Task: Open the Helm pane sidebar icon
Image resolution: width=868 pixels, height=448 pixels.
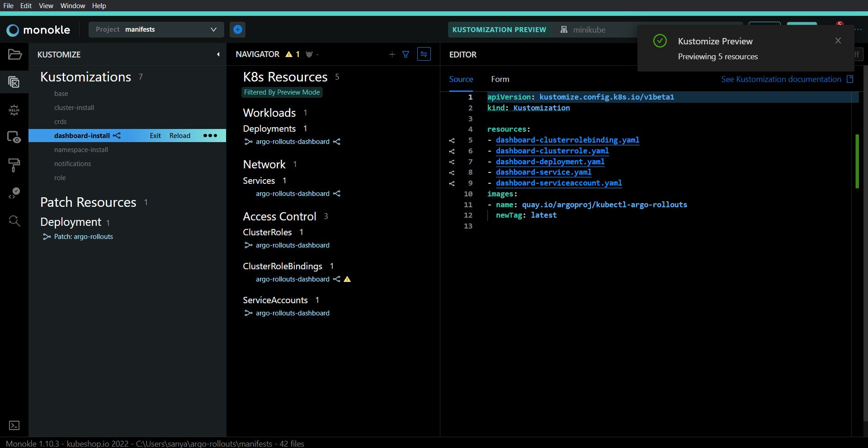Action: [x=14, y=110]
